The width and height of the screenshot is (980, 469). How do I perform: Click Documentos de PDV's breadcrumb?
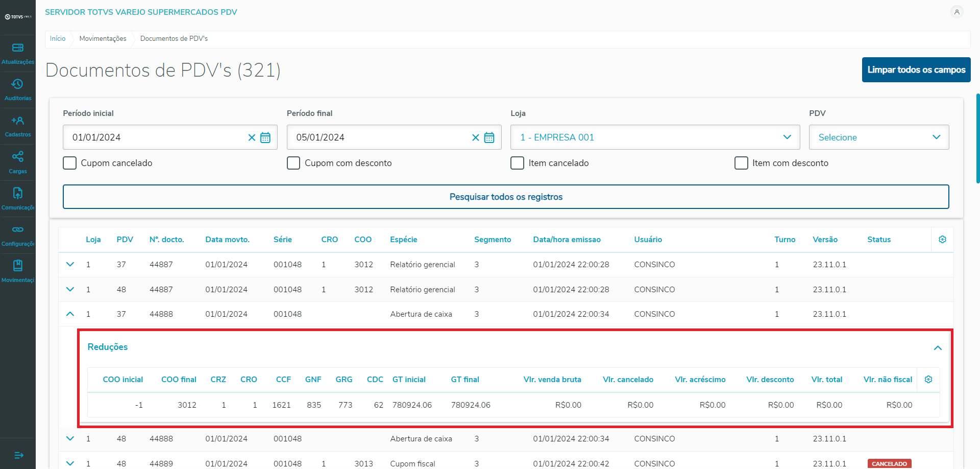[x=174, y=39]
